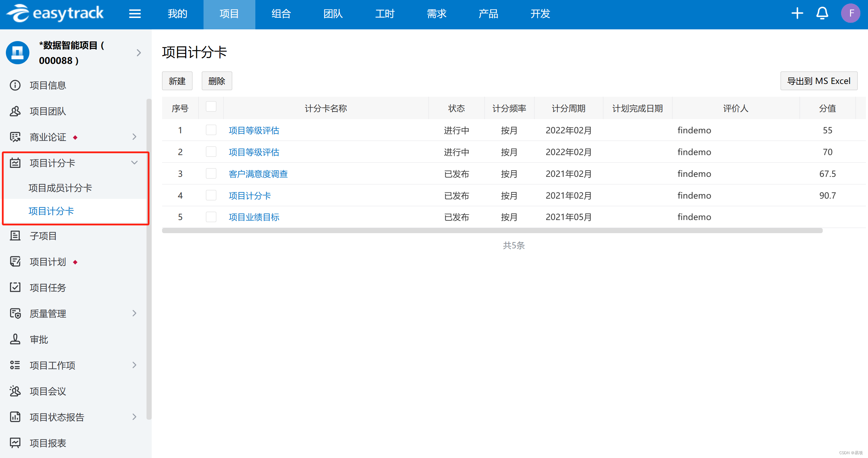Image resolution: width=868 pixels, height=458 pixels.
Task: Open the 项目业绩目标 scorecard link
Action: point(254,217)
